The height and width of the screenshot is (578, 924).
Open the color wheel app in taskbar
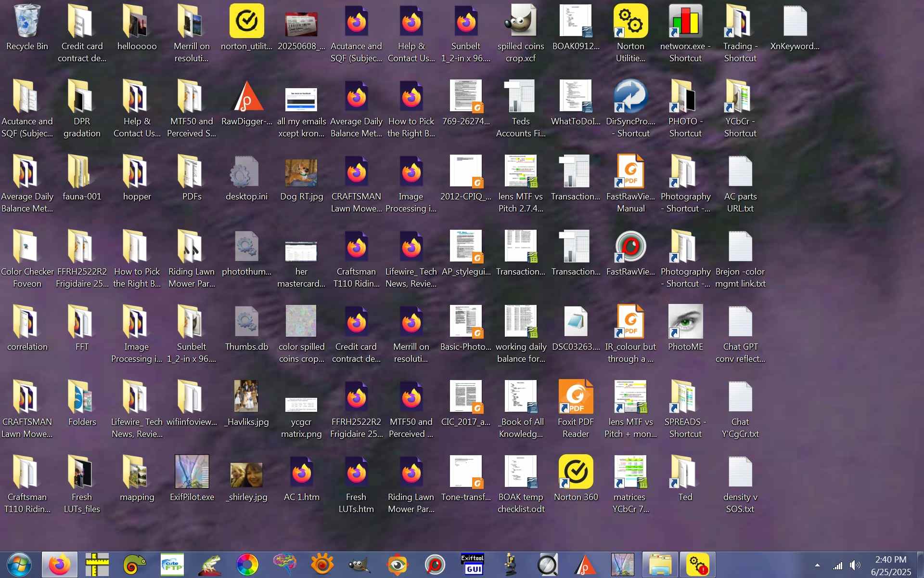[x=247, y=565]
